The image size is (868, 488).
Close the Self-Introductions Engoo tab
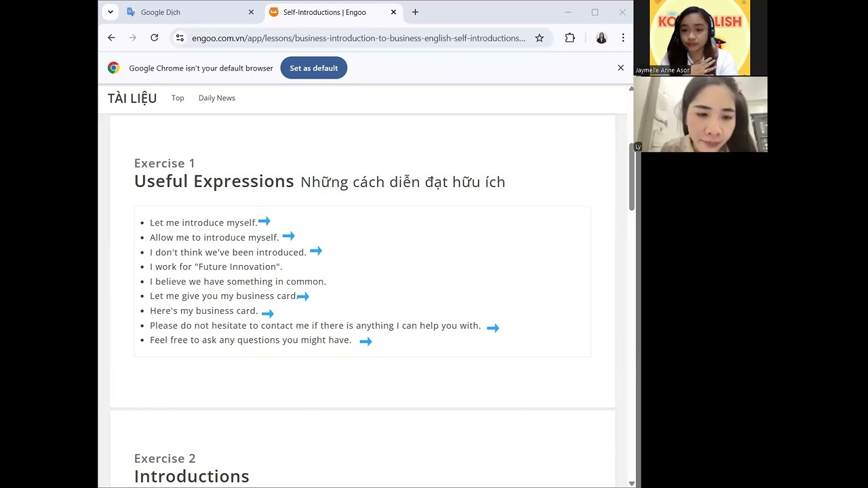[393, 12]
